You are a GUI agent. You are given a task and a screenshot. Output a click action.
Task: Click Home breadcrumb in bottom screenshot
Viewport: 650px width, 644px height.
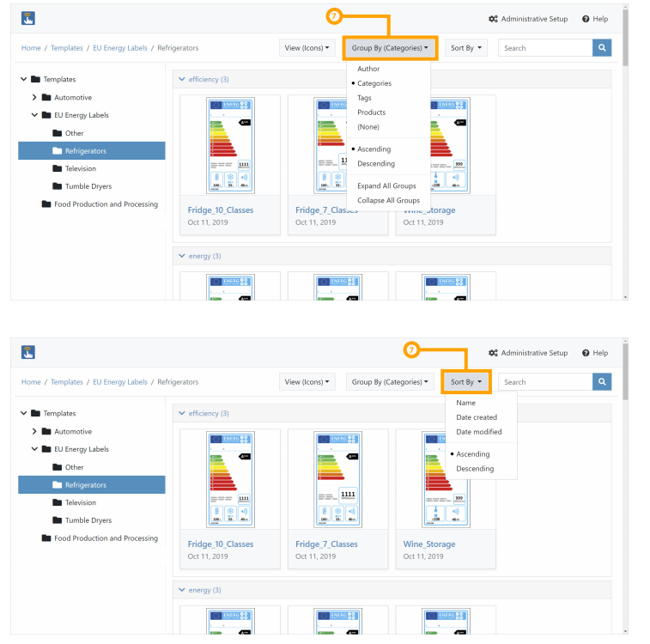click(x=31, y=382)
